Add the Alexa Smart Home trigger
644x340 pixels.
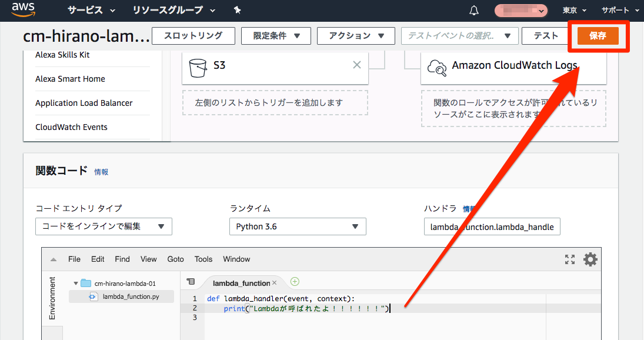[x=70, y=79]
